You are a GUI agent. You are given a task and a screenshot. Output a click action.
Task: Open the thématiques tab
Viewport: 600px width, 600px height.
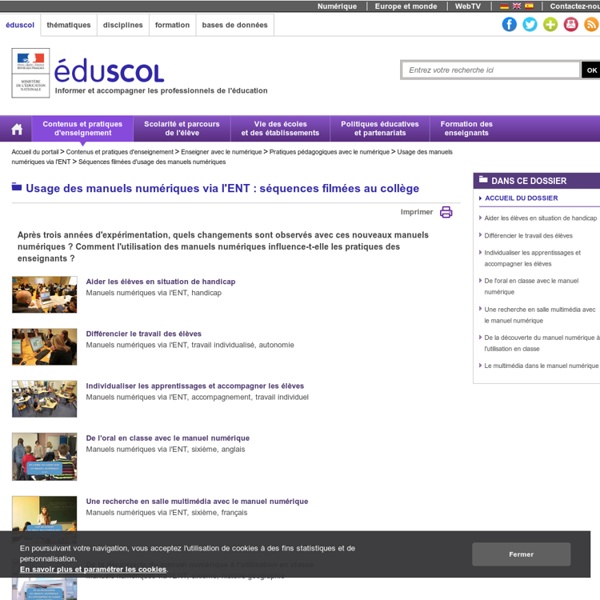(x=68, y=25)
